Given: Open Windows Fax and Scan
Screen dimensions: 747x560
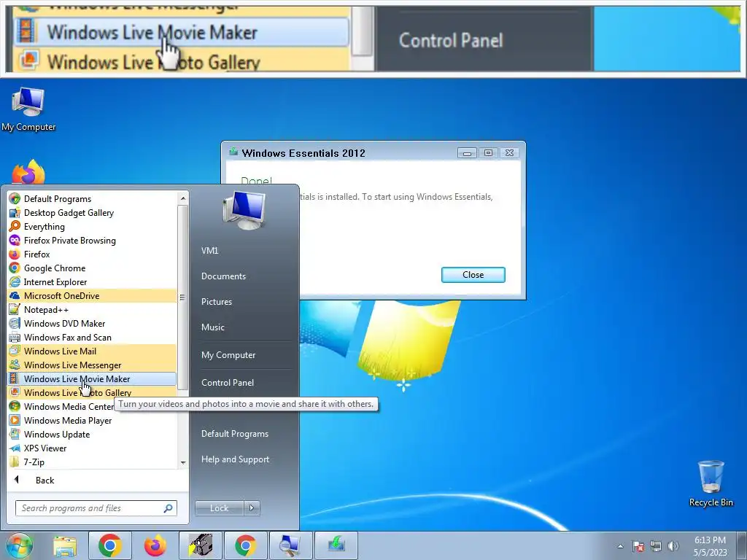Looking at the screenshot, I should click(x=93, y=337).
